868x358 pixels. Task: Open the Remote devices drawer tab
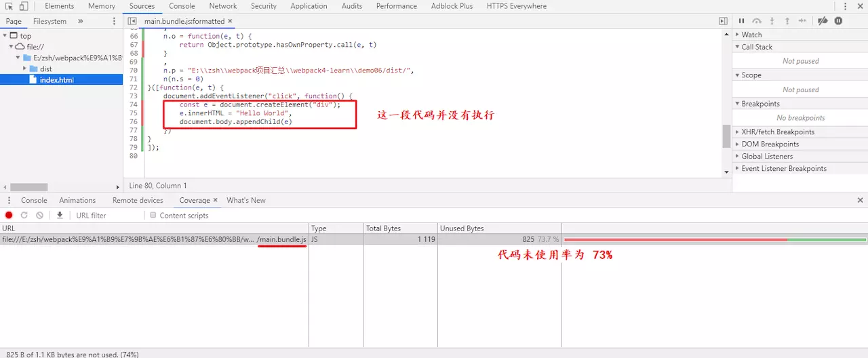click(138, 200)
